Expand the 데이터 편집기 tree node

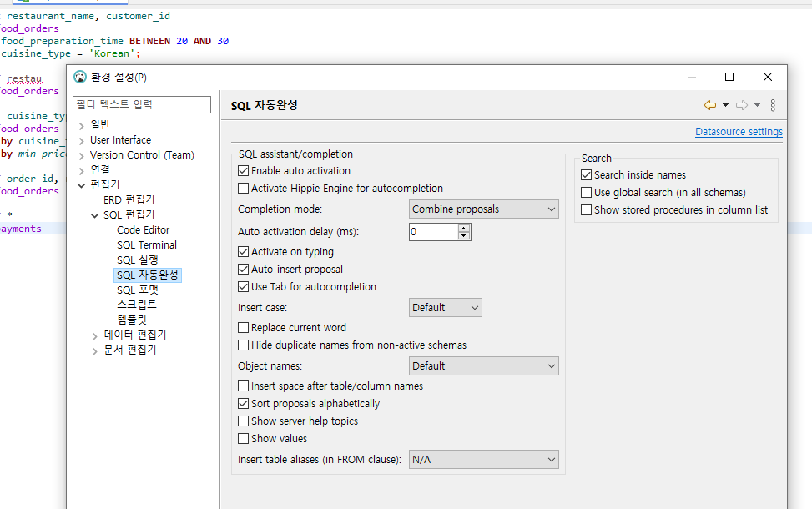point(95,336)
